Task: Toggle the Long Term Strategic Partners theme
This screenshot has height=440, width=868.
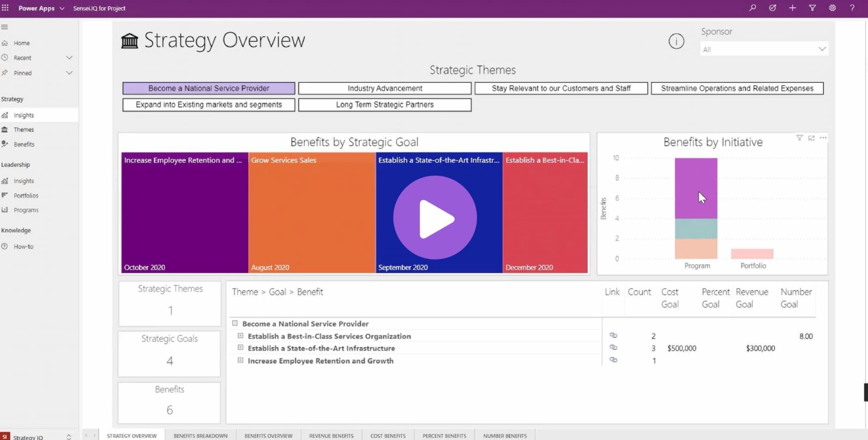Action: [x=384, y=105]
